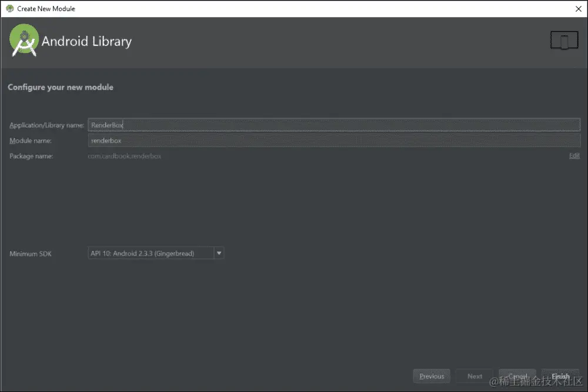Click the Android Library green robot icon
This screenshot has width=588, height=392.
coord(24,41)
